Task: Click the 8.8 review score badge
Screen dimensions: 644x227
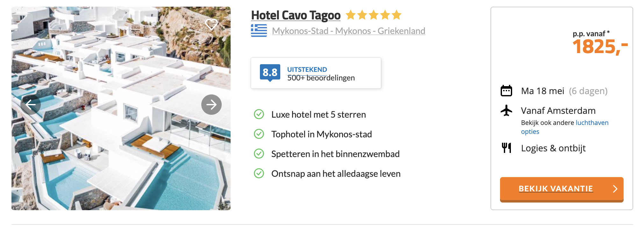Action: pyautogui.click(x=270, y=73)
